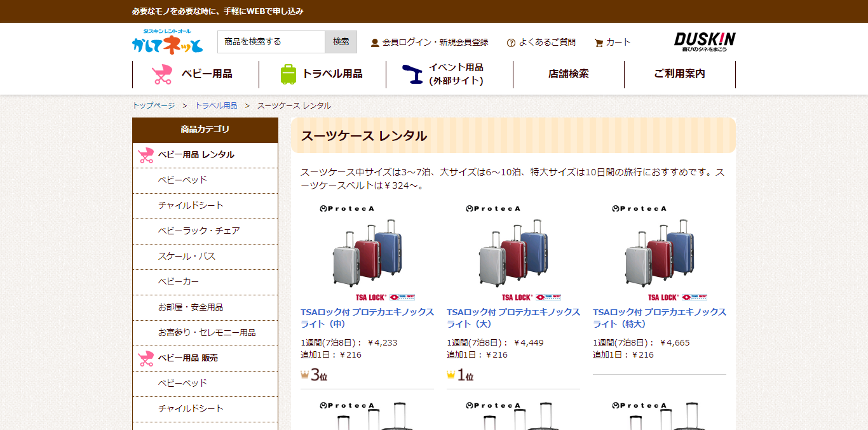868x430 pixels.
Task: Click price text ￥4,233
Action: coord(383,343)
